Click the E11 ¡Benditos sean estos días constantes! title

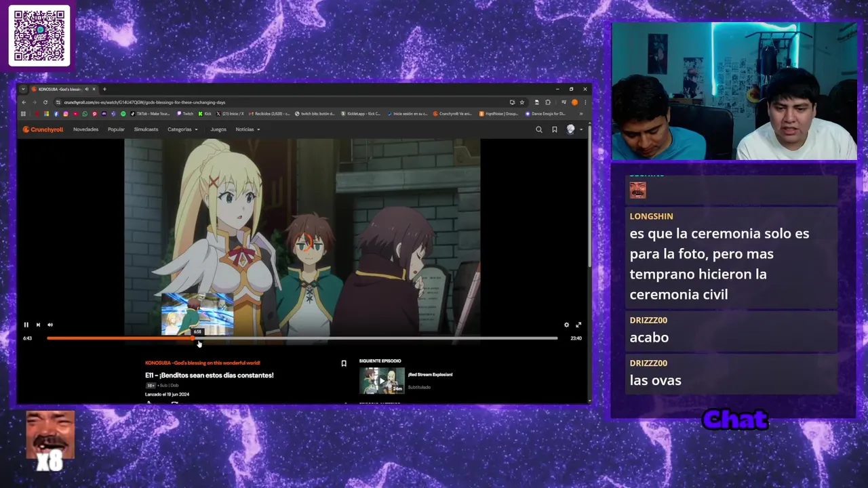click(x=210, y=375)
